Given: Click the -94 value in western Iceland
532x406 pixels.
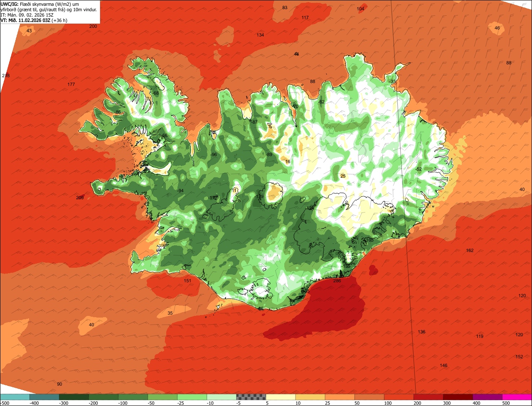Looking at the screenshot, I should (x=180, y=191).
